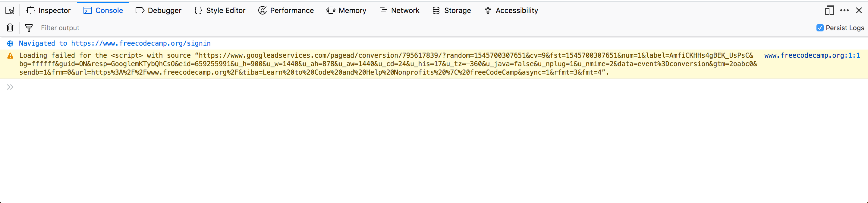The width and height of the screenshot is (868, 203).
Task: Open the www.freecodecamp.org:1:1 source link
Action: pyautogui.click(x=812, y=55)
